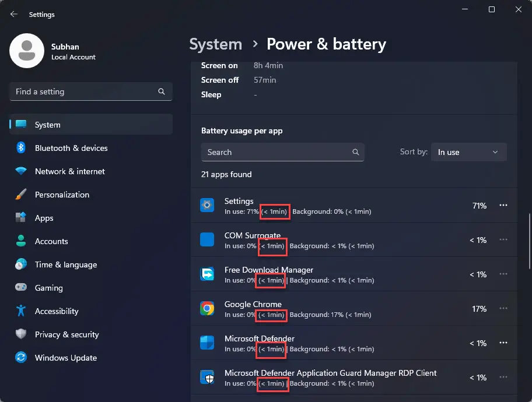The image size is (532, 402).
Task: Select Accounts from the sidebar menu
Action: 52,241
